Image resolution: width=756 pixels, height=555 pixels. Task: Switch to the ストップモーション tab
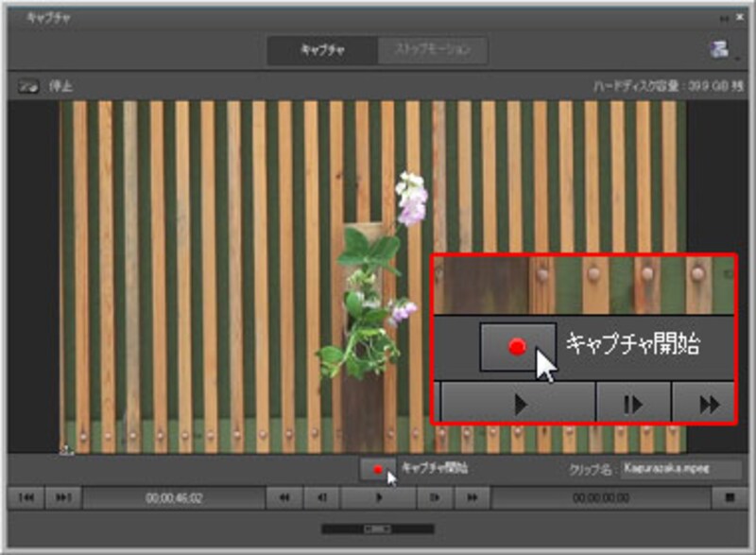click(x=433, y=50)
